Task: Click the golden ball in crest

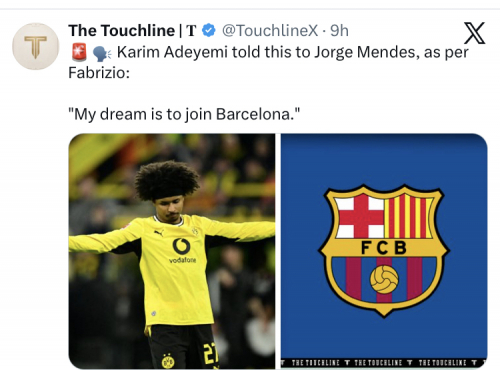Action: [384, 279]
